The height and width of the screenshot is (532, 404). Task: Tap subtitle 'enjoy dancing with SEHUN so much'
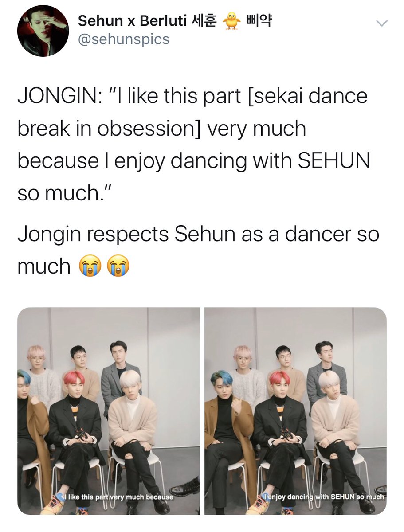(x=325, y=497)
